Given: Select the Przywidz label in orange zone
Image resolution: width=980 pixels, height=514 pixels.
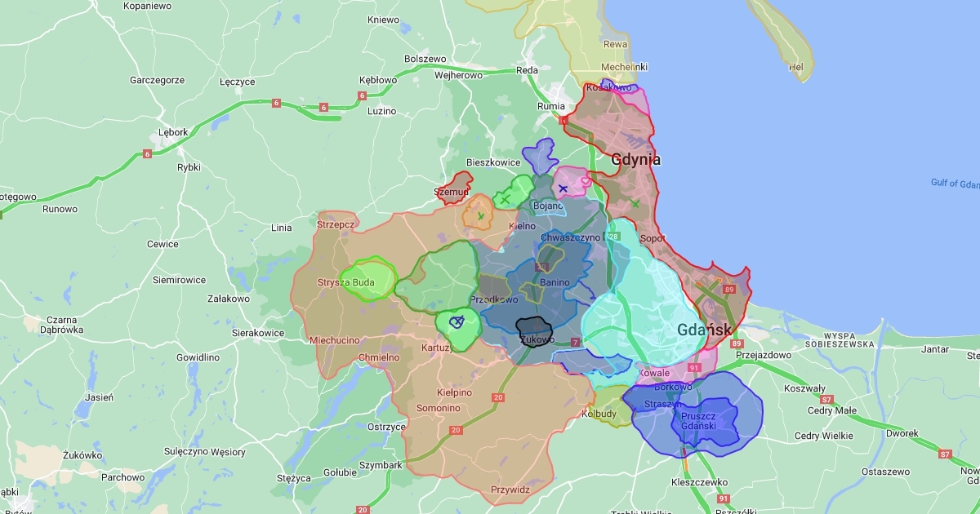Looking at the screenshot, I should click(510, 490).
